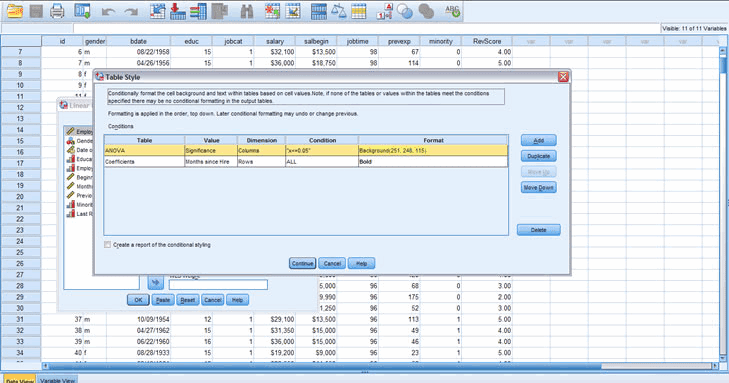
Task: Click the jobtime column header
Action: tap(358, 41)
